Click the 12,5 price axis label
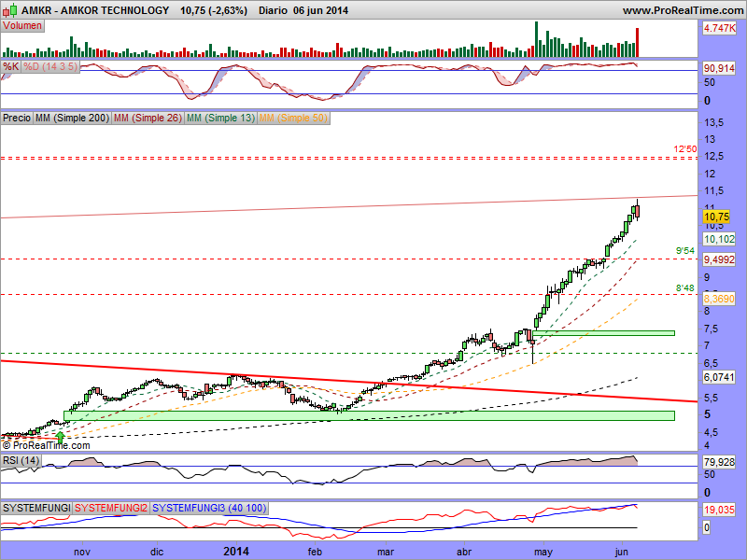This screenshot has width=747, height=560. pyautogui.click(x=713, y=156)
